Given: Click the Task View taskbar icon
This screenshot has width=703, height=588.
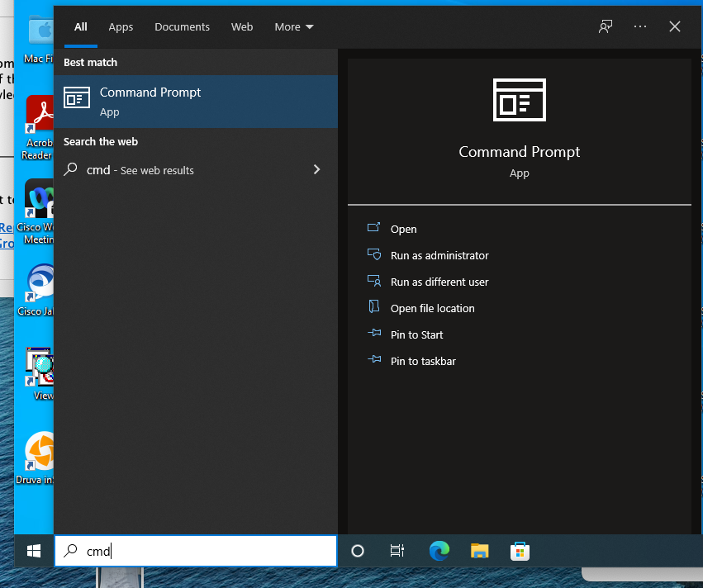Looking at the screenshot, I should (397, 551).
